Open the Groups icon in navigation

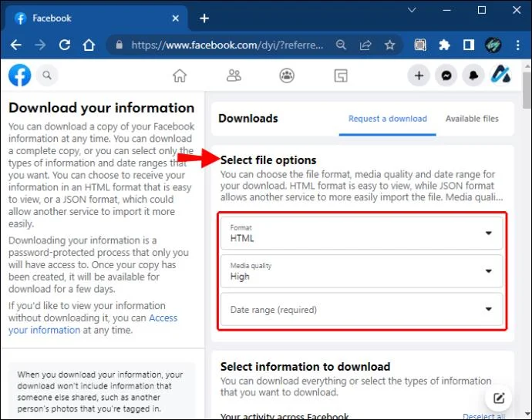(x=287, y=76)
